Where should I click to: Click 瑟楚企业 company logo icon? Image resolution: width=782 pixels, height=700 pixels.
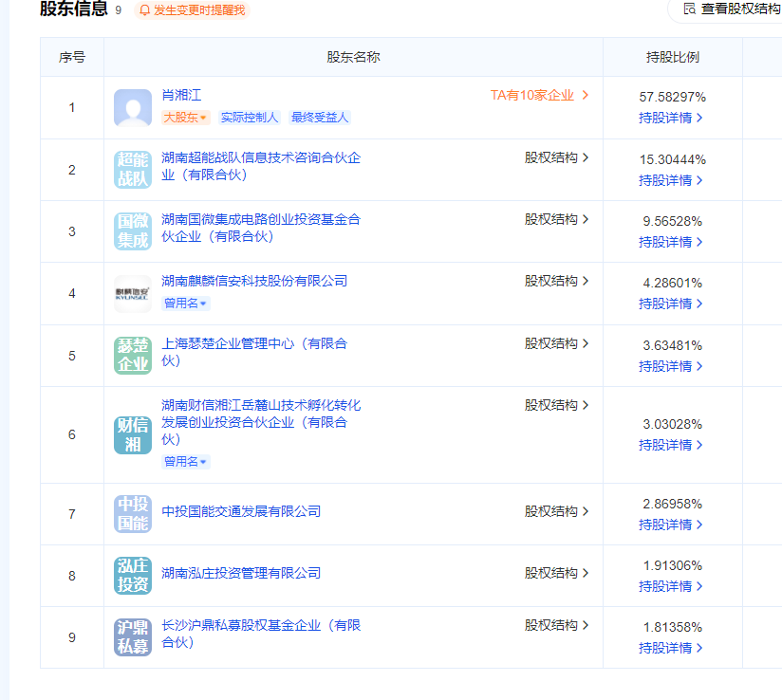133,356
